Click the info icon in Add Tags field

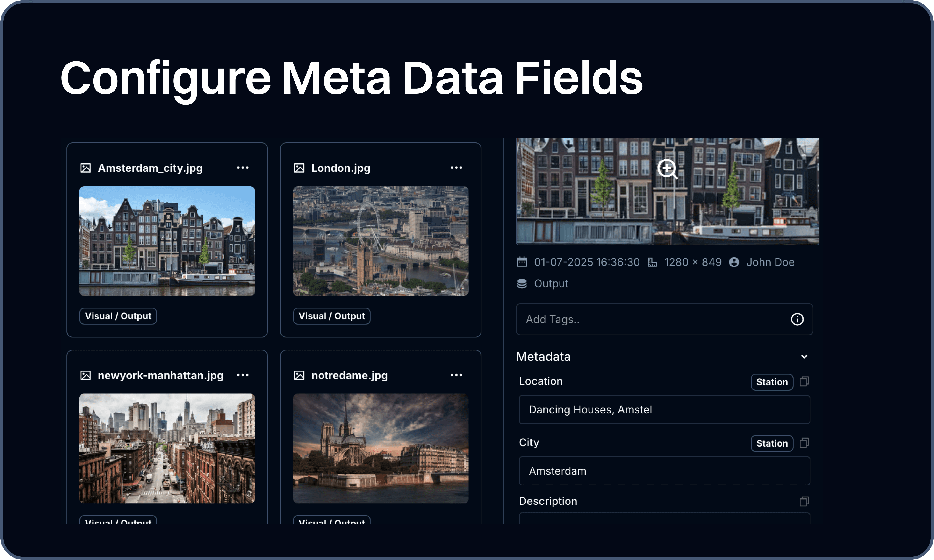coord(797,319)
